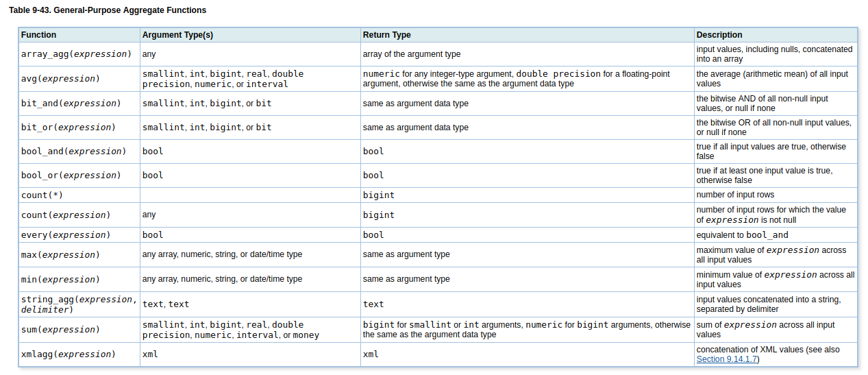Click the Argument Type(s) column header

point(177,35)
